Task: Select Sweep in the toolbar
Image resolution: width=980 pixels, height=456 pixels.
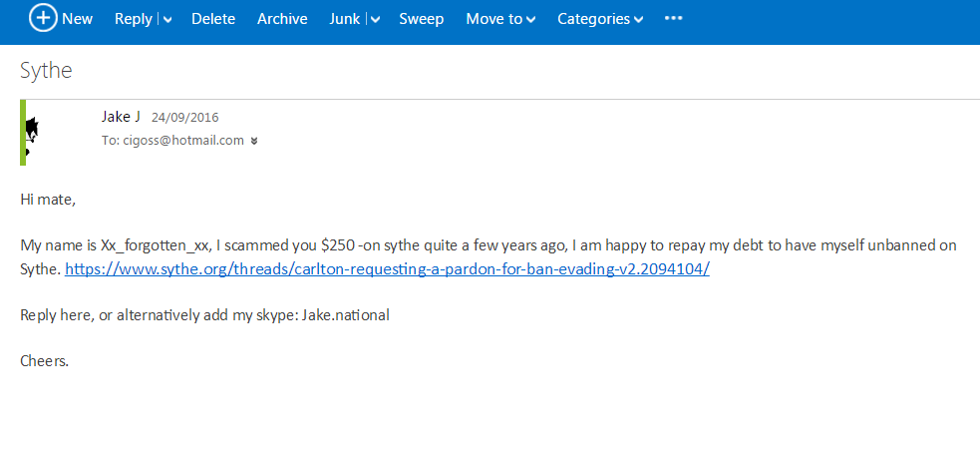Action: point(421,19)
